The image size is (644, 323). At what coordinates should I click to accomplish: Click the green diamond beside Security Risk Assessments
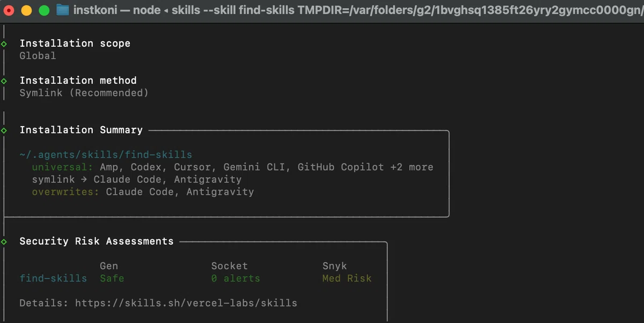click(4, 241)
